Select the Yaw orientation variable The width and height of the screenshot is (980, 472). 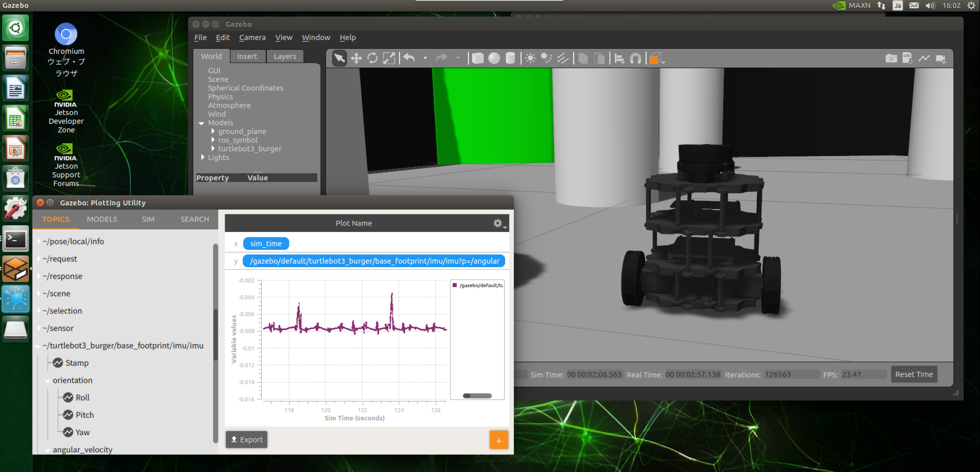point(82,432)
